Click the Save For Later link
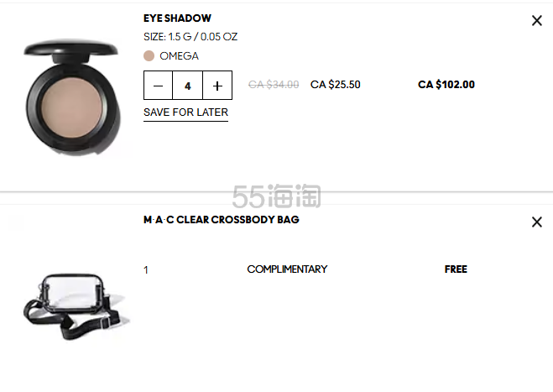 tap(185, 112)
